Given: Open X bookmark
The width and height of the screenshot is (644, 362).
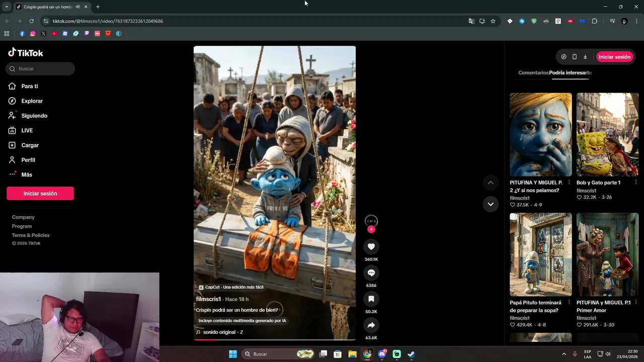Looking at the screenshot, I should [43, 34].
